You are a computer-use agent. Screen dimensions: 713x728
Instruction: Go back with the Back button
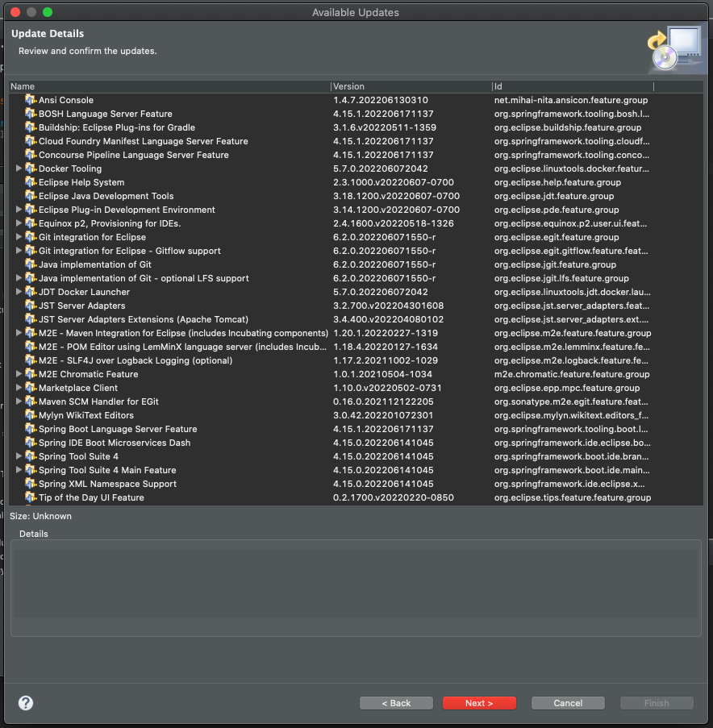(396, 703)
